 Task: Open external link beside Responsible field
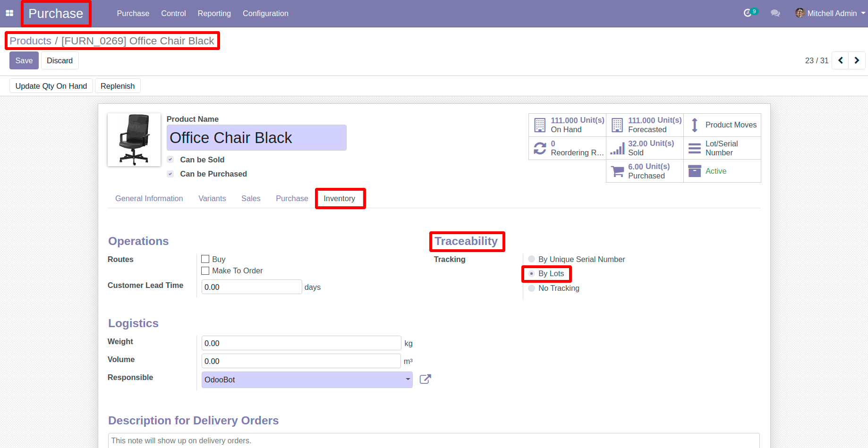click(425, 379)
